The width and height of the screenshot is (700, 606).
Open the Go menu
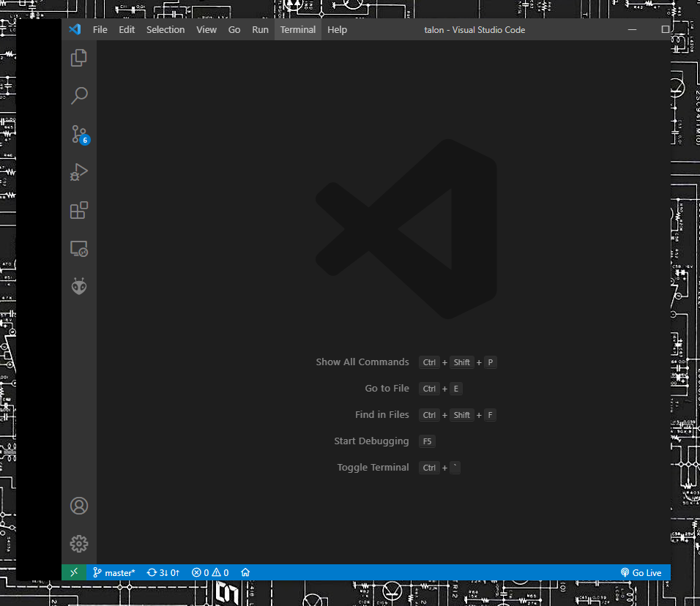pos(234,29)
